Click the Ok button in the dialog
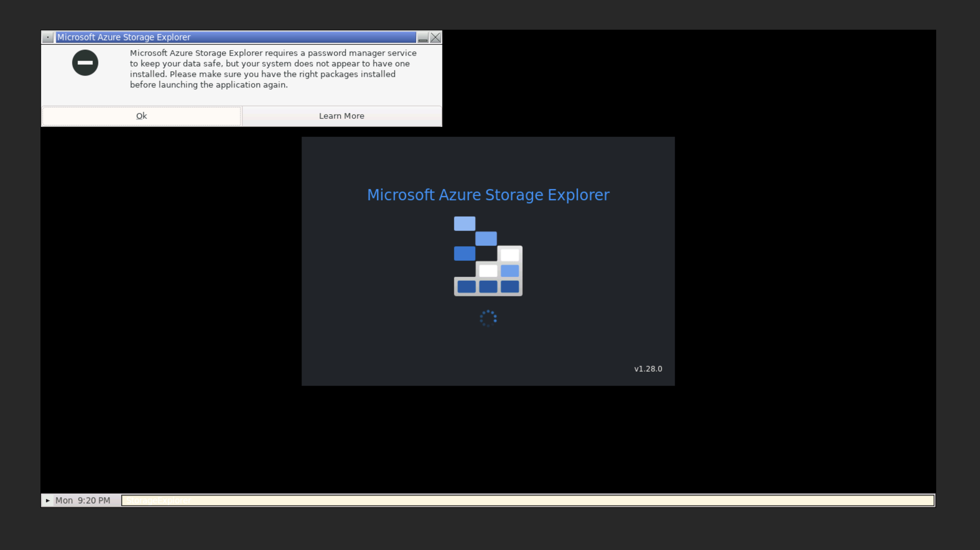This screenshot has width=980, height=550. (x=141, y=116)
